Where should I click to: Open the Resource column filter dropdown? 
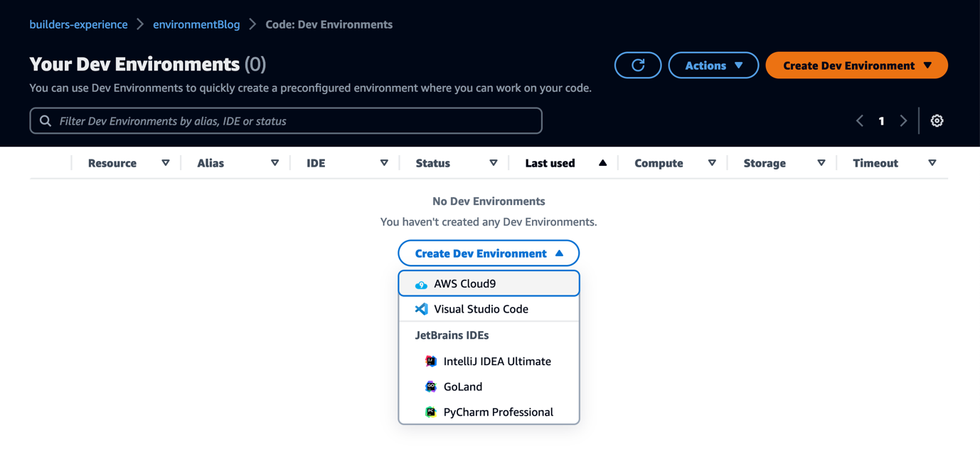pos(165,162)
